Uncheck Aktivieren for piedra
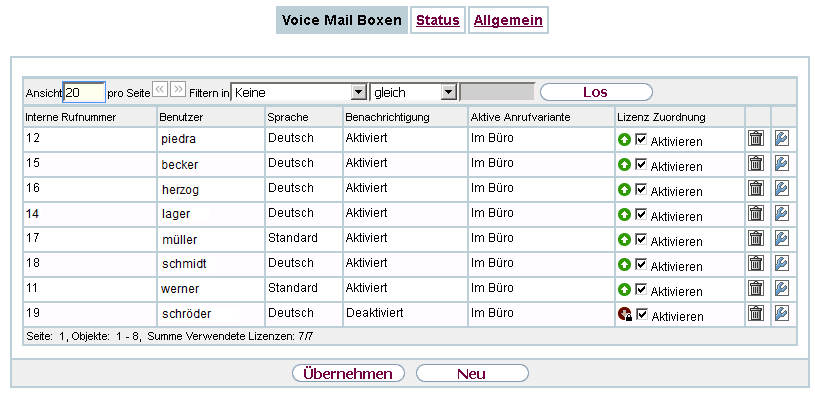815x397 pixels. click(x=641, y=139)
